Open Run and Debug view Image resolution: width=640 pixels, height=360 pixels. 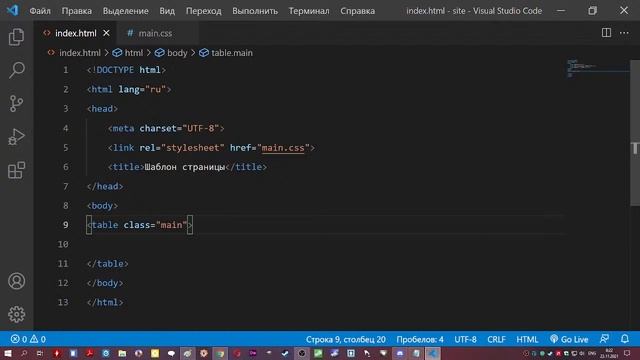point(16,137)
